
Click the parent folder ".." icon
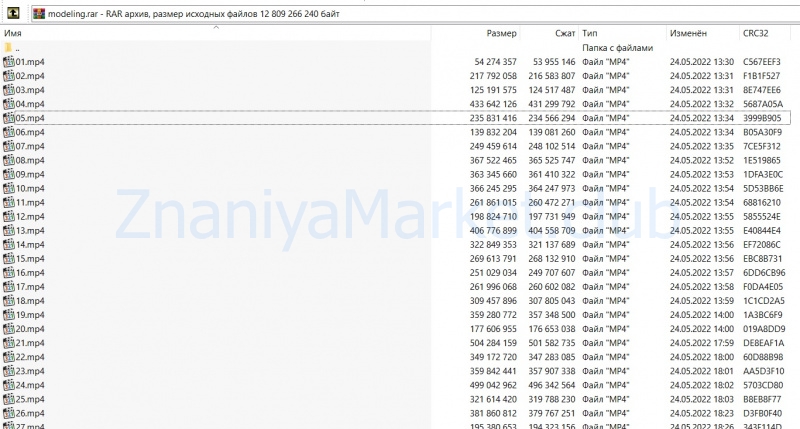pyautogui.click(x=9, y=47)
